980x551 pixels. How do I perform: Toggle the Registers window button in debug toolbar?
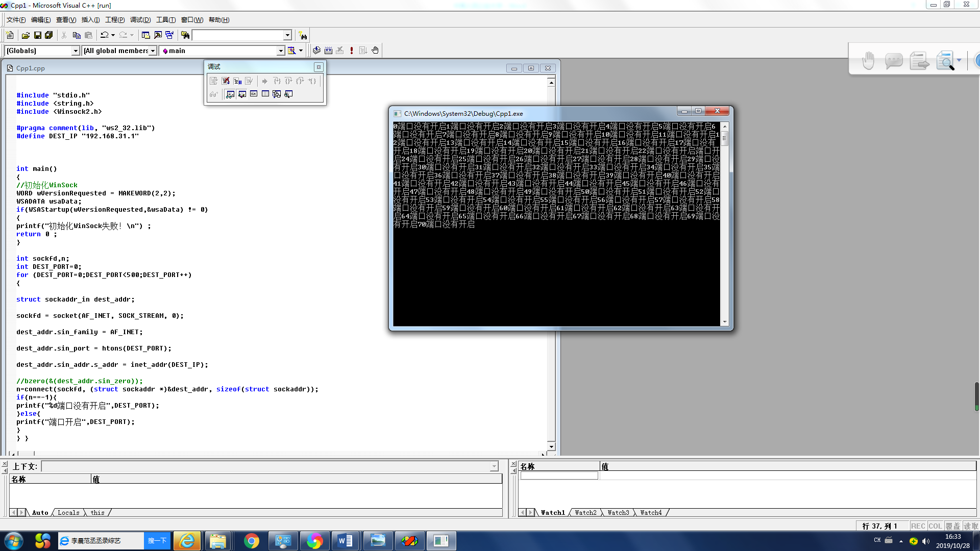pyautogui.click(x=254, y=94)
